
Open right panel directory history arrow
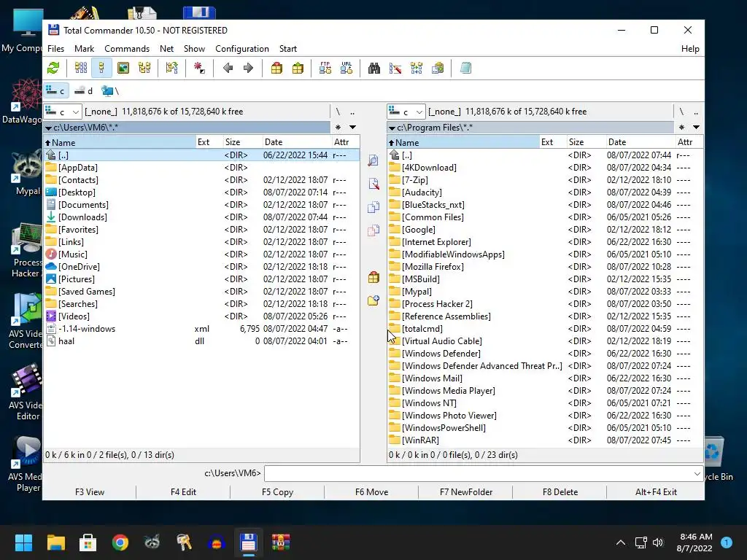696,127
